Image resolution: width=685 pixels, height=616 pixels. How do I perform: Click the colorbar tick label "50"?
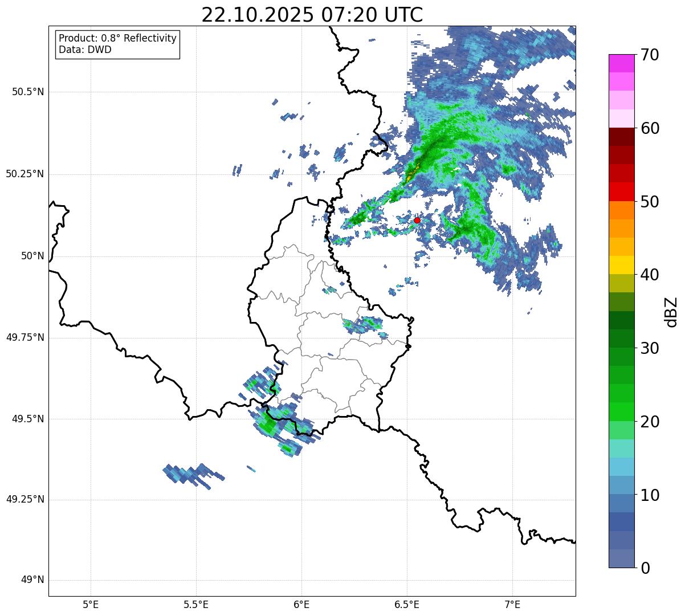click(x=650, y=202)
